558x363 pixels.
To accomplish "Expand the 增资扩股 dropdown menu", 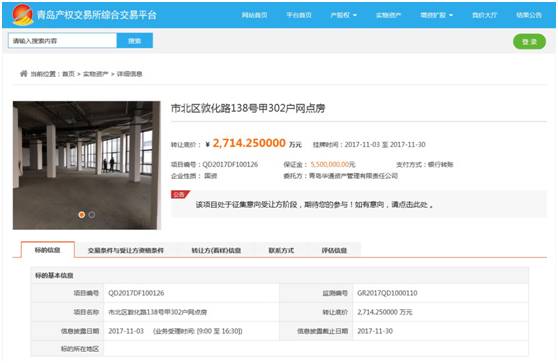I will (x=436, y=15).
